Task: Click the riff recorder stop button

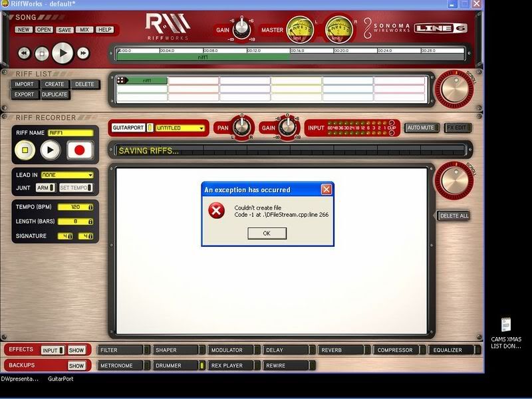Action: 24,150
